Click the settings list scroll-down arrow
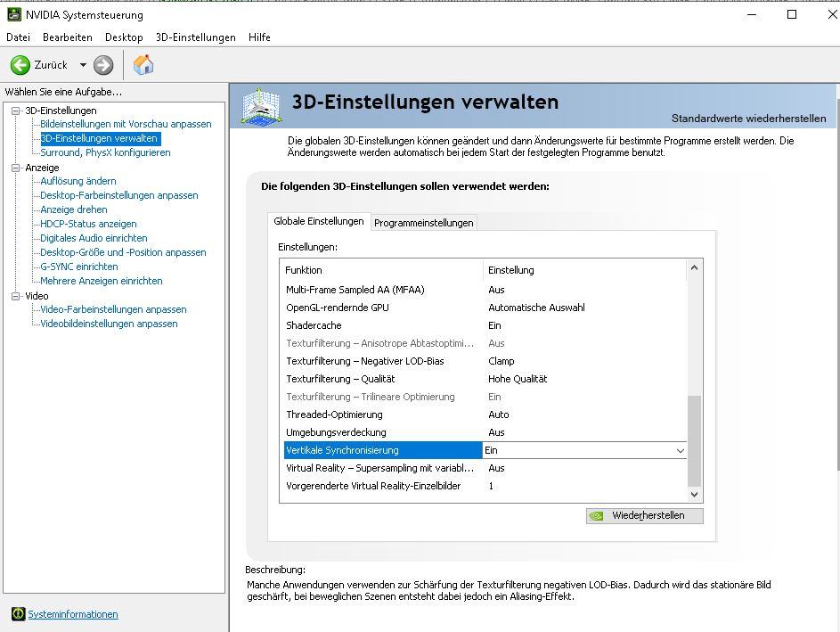This screenshot has width=840, height=632. click(x=694, y=494)
